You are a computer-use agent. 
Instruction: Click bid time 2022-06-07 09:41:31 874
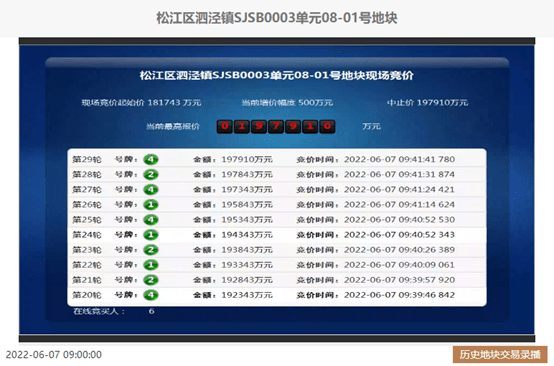click(399, 175)
